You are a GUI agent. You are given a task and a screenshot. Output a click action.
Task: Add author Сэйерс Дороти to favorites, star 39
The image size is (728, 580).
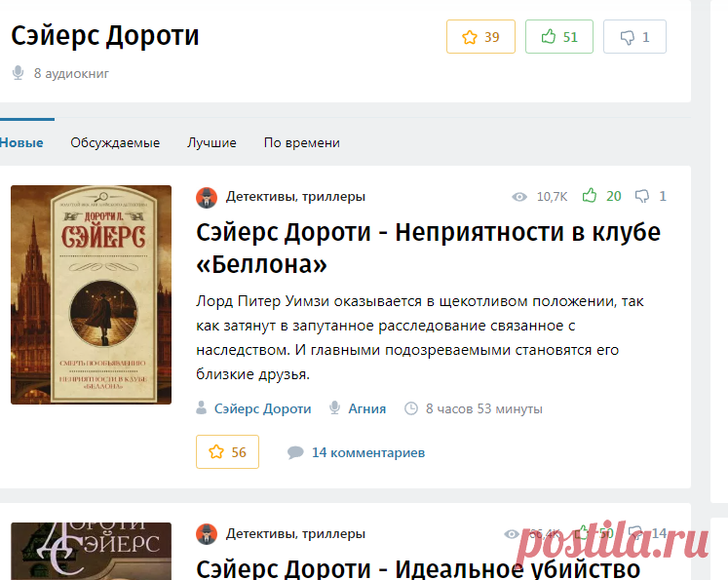480,37
